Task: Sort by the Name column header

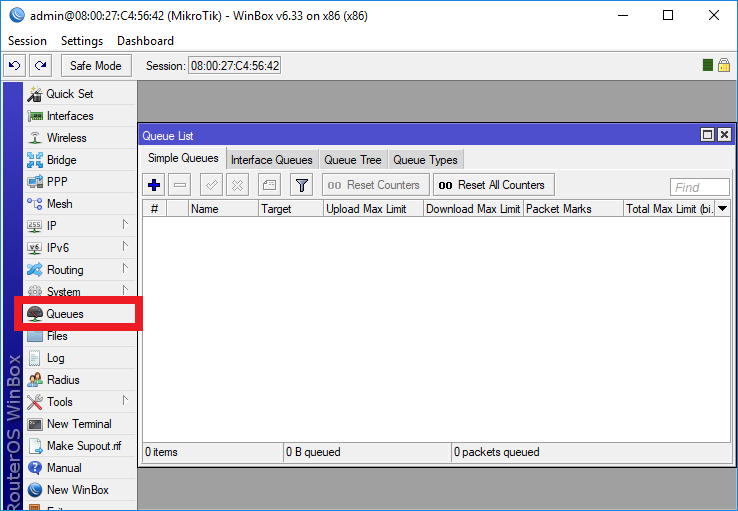Action: [224, 209]
